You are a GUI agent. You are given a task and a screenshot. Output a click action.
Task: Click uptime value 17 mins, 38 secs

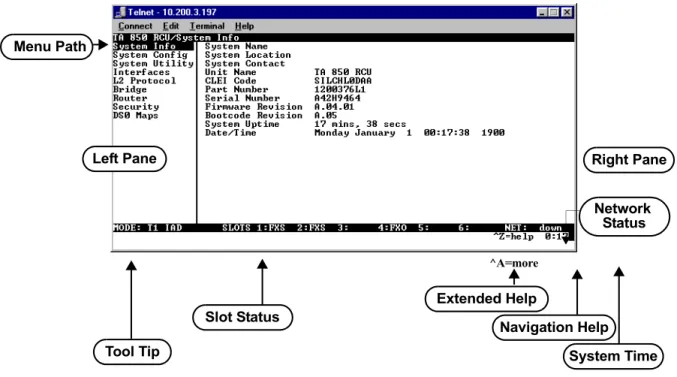[360, 124]
